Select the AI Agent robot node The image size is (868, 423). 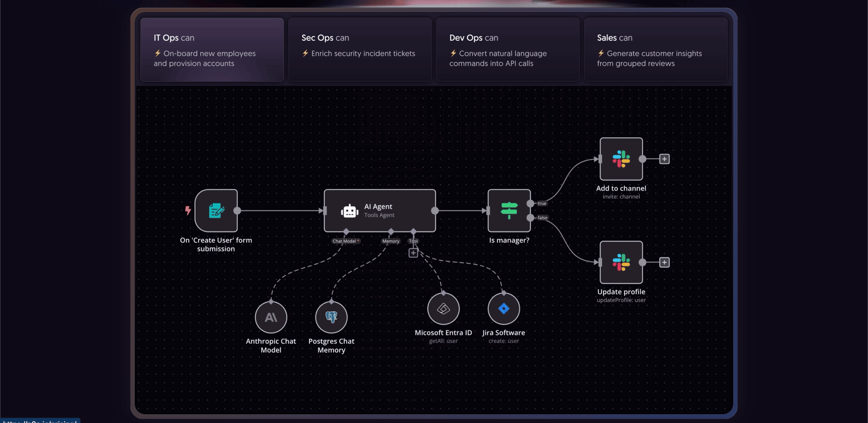click(x=379, y=210)
